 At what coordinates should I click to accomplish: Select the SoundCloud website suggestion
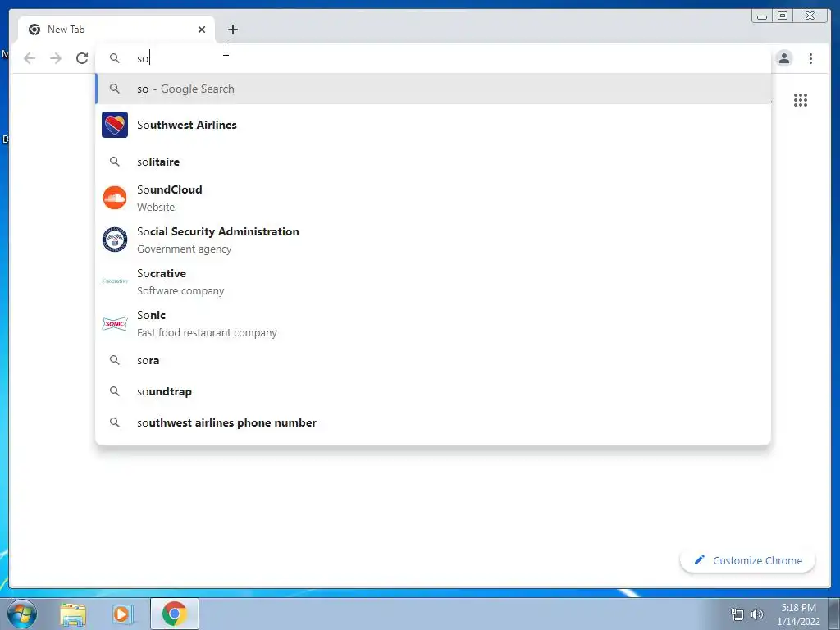(x=433, y=198)
